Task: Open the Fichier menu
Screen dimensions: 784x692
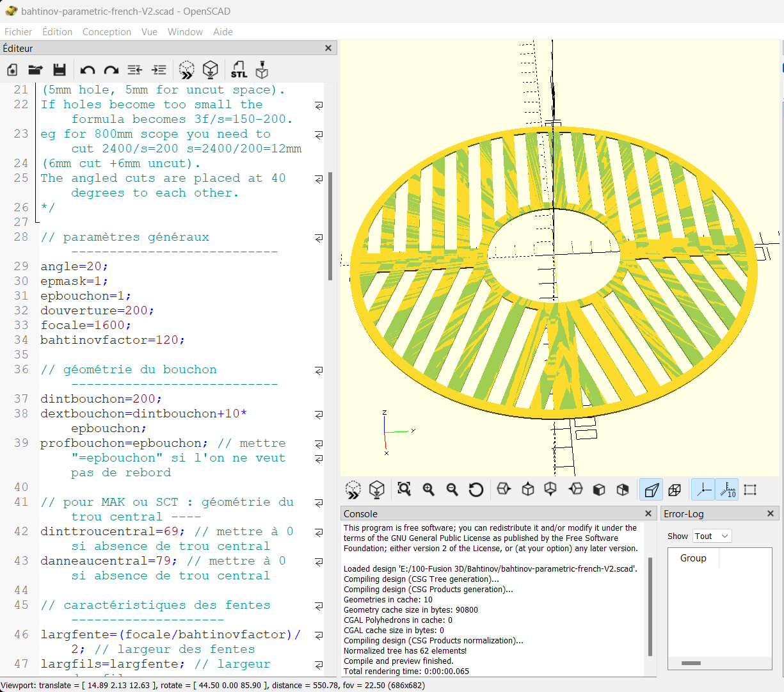Action: click(18, 32)
